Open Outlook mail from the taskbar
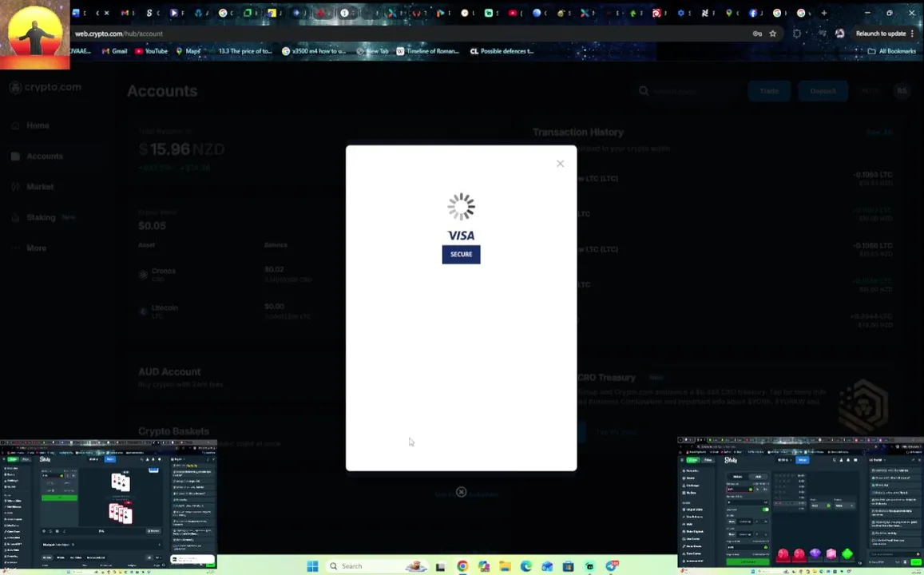924x575 pixels. (547, 566)
